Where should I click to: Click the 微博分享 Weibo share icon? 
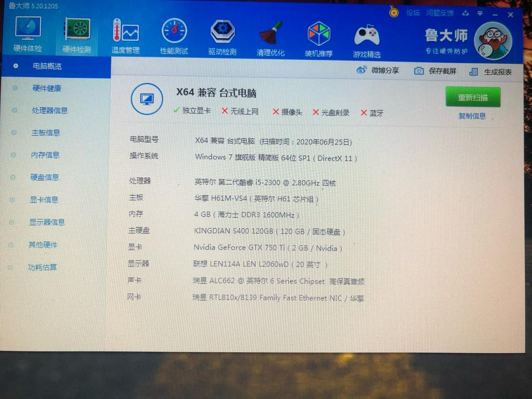pos(362,70)
